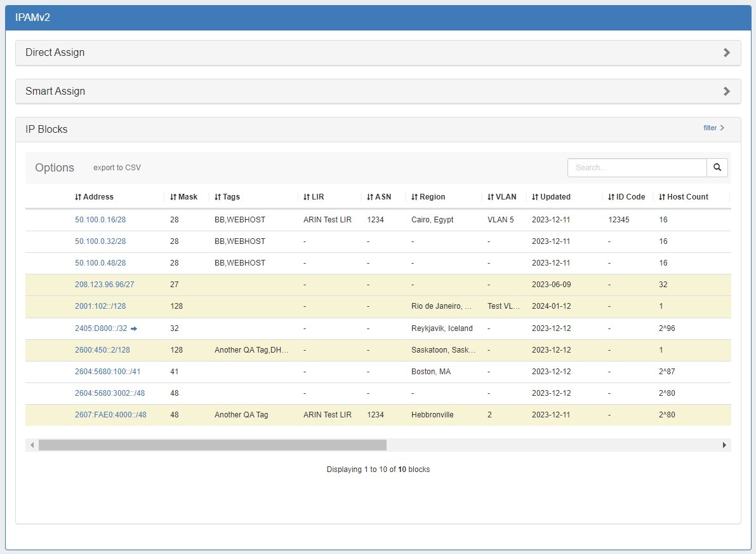The image size is (756, 554).
Task: Expand the Smart Assign section chevron
Action: coord(726,91)
